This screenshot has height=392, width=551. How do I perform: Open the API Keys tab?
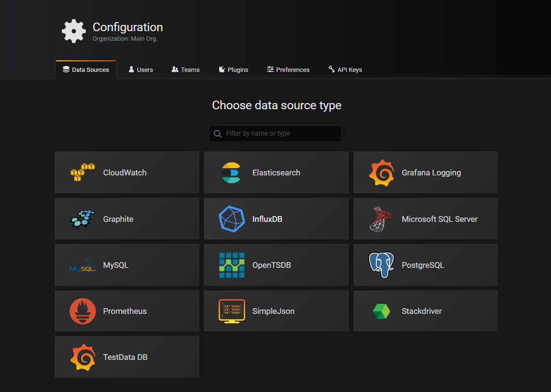pyautogui.click(x=345, y=69)
